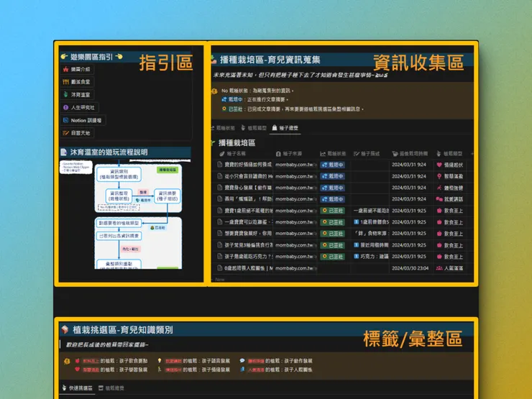532x399 pixels.
Task: Click lightbulb icon in the 植栽 legend callout
Action: click(67, 361)
